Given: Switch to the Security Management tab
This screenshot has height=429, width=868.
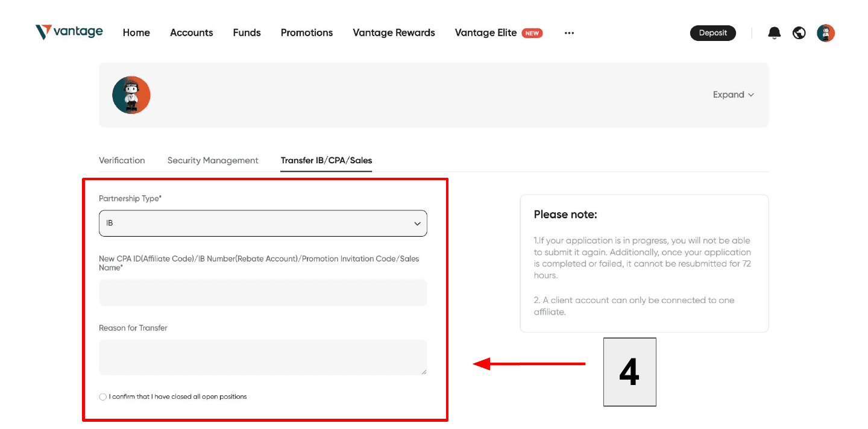Looking at the screenshot, I should 213,160.
